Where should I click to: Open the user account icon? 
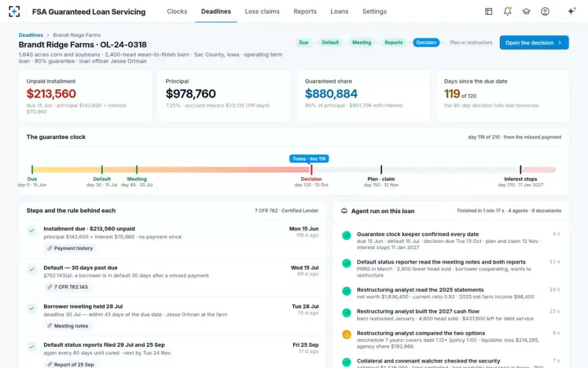coord(545,11)
